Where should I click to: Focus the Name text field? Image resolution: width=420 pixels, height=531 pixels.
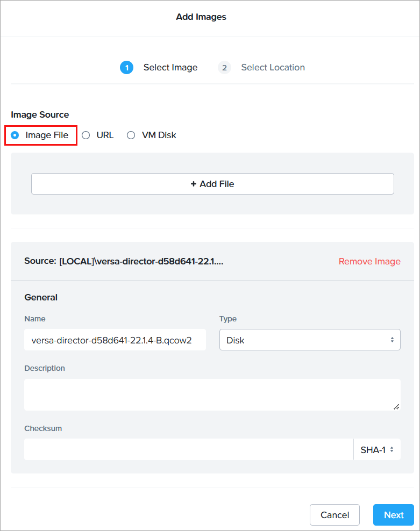click(115, 340)
